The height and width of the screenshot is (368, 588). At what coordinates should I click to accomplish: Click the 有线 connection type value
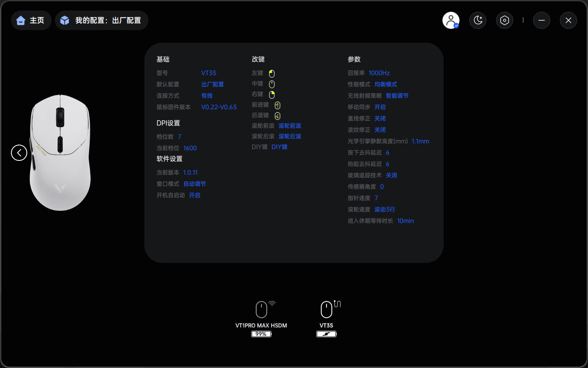tap(207, 96)
